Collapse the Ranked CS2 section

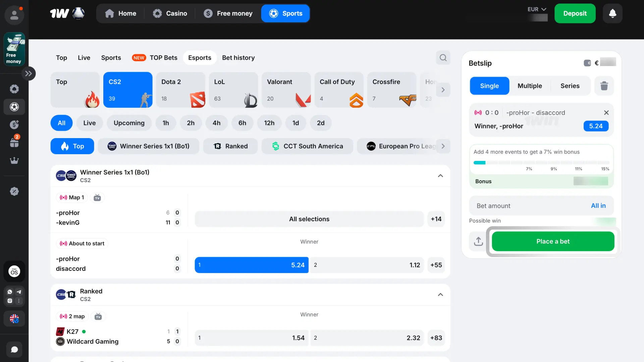440,295
